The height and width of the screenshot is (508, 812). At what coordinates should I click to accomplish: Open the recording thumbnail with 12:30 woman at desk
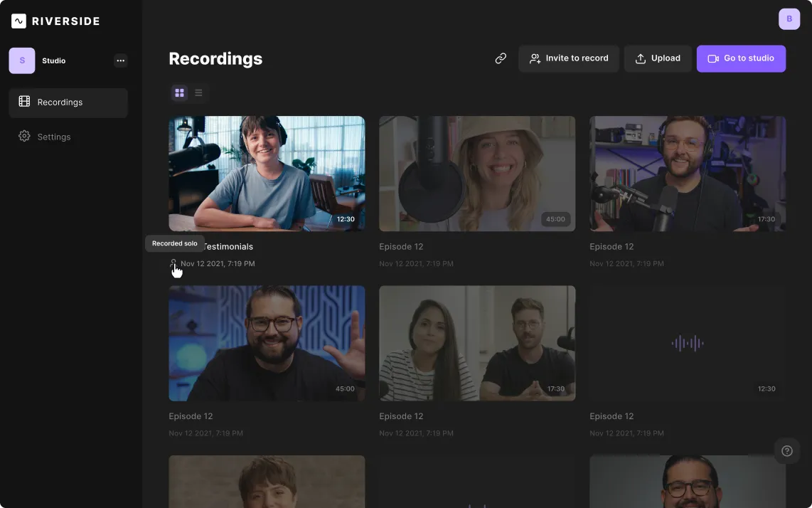point(267,174)
